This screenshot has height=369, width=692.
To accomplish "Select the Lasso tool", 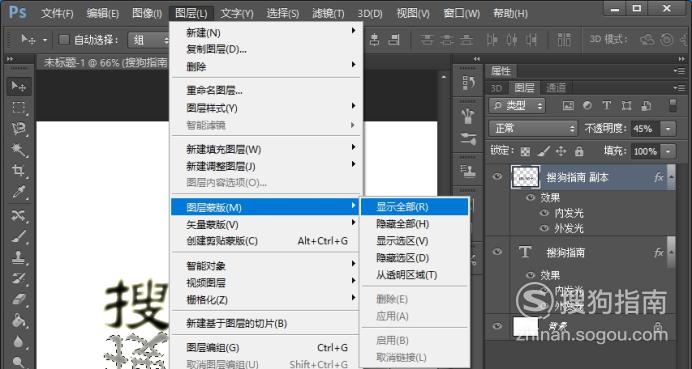I will pyautogui.click(x=18, y=128).
